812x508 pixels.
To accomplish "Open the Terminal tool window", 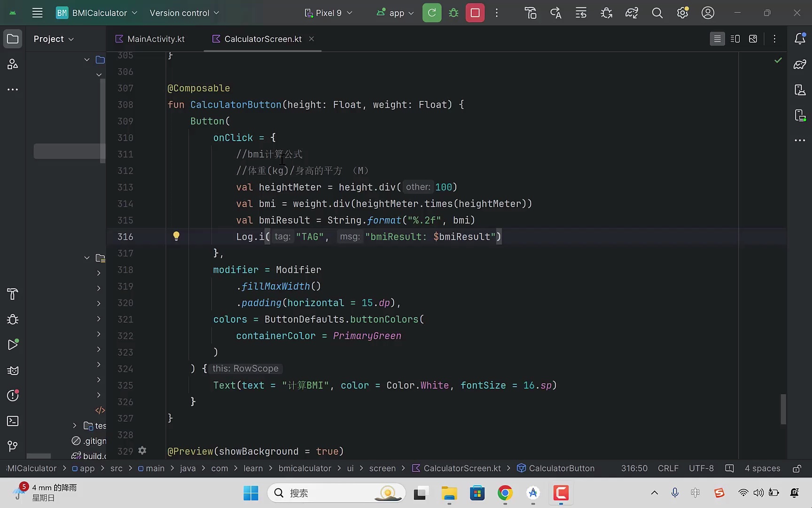I will pyautogui.click(x=13, y=421).
